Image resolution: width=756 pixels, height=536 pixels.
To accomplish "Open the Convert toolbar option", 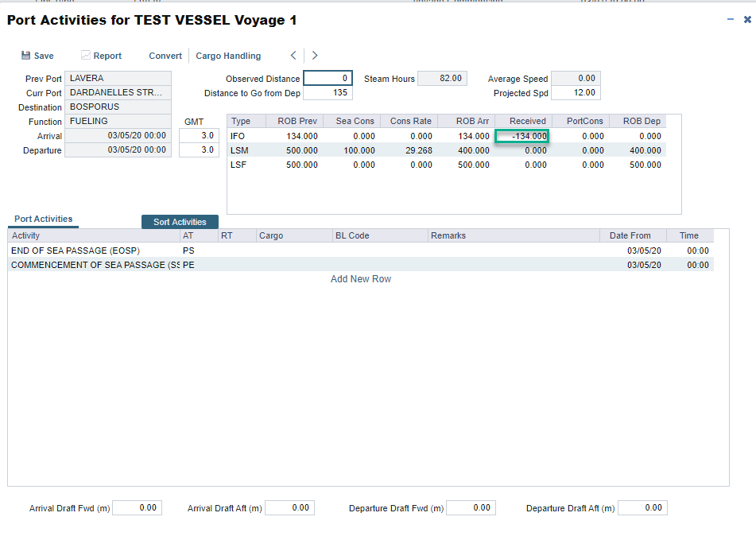I will click(165, 56).
